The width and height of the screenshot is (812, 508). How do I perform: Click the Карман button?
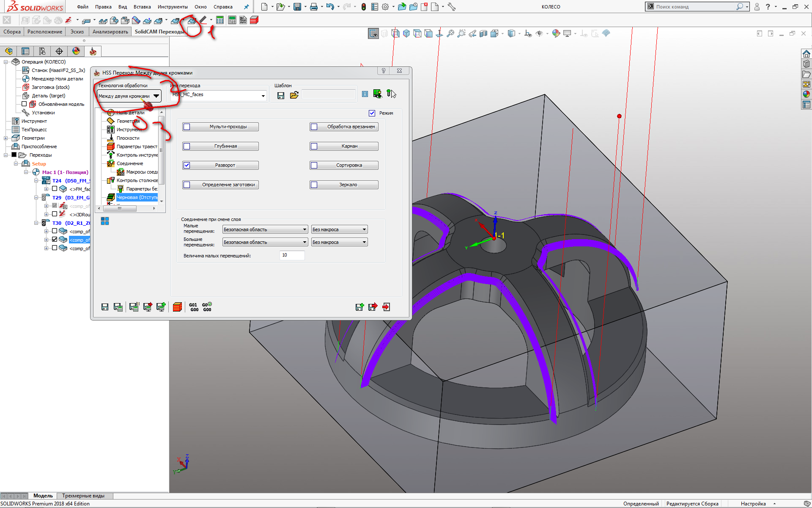click(349, 146)
